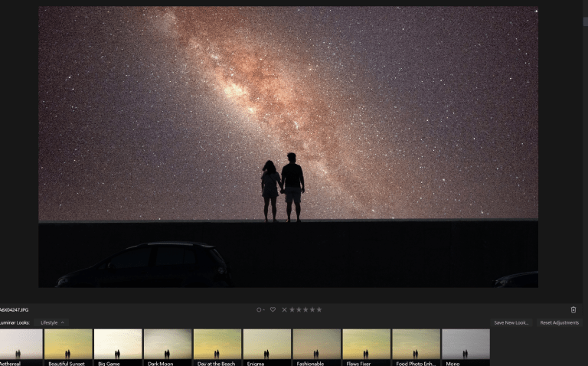
Task: Rate the photo three stars
Action: pos(305,309)
